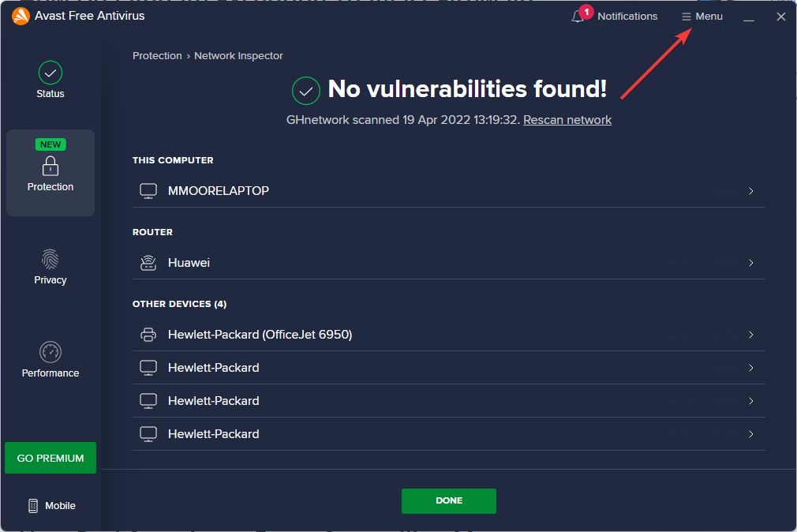This screenshot has width=797, height=532.
Task: Click the DONE button
Action: 449,501
